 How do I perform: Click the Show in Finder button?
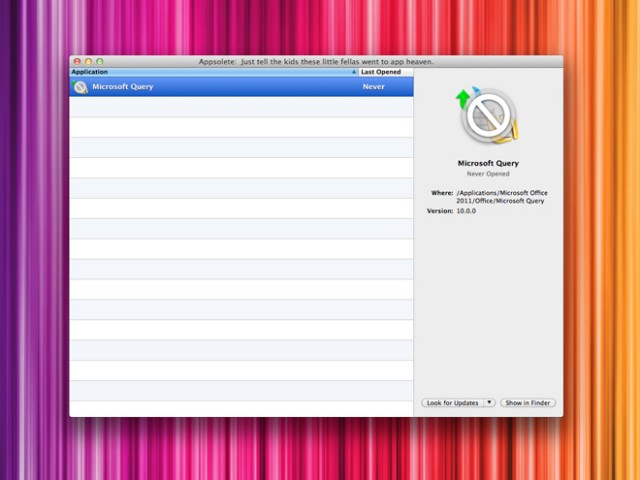pyautogui.click(x=528, y=403)
